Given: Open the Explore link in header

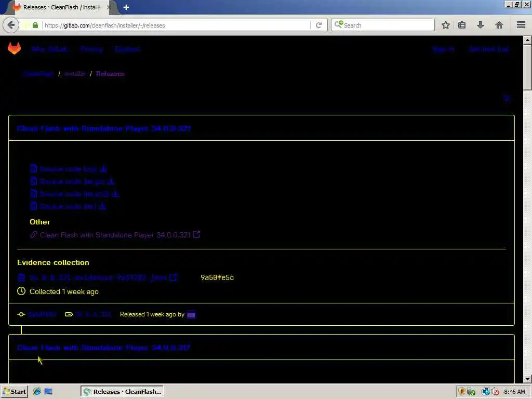Looking at the screenshot, I should coord(127,49).
